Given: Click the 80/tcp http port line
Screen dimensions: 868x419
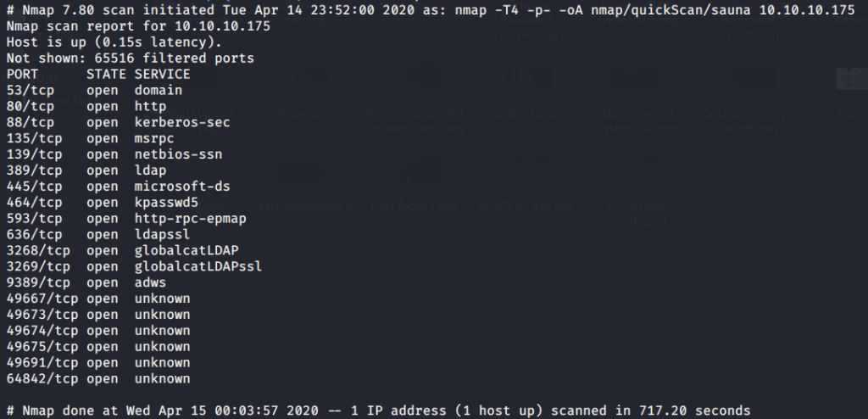Looking at the screenshot, I should [x=86, y=106].
